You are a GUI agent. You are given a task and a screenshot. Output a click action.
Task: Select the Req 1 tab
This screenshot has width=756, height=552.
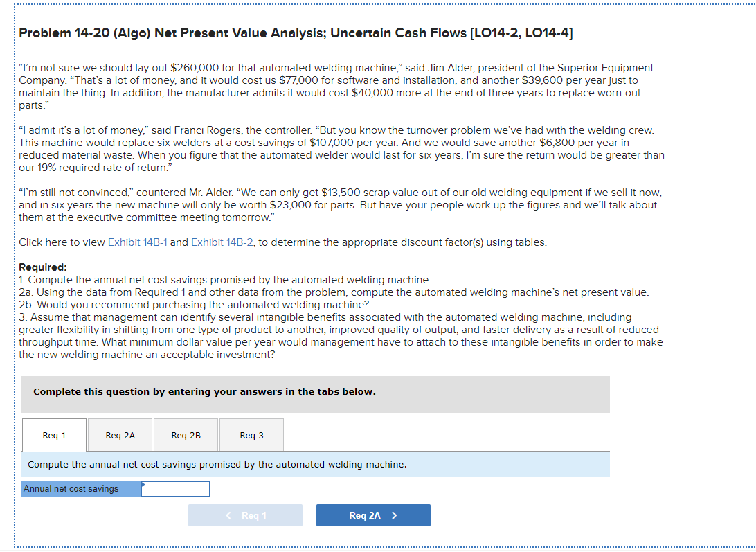(54, 435)
